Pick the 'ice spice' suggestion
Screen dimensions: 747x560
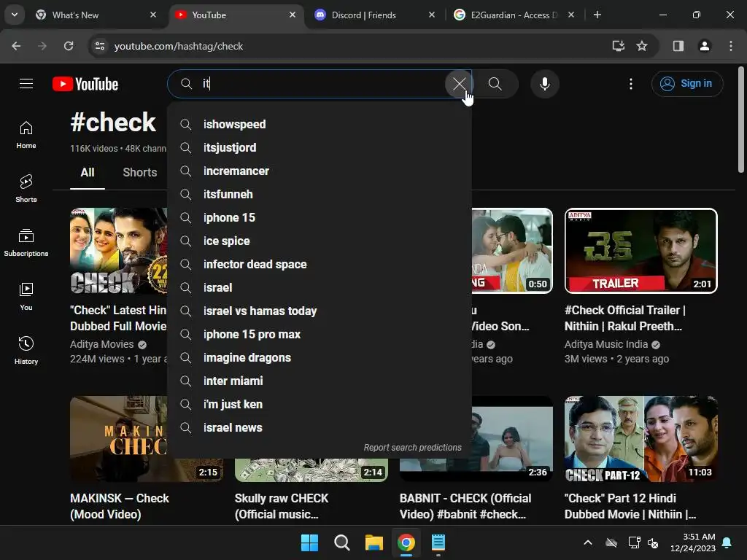[320, 241]
